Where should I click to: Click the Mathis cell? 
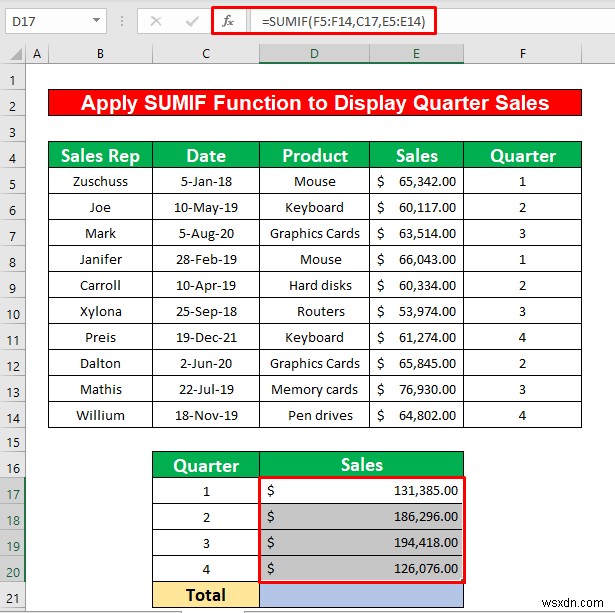point(100,389)
